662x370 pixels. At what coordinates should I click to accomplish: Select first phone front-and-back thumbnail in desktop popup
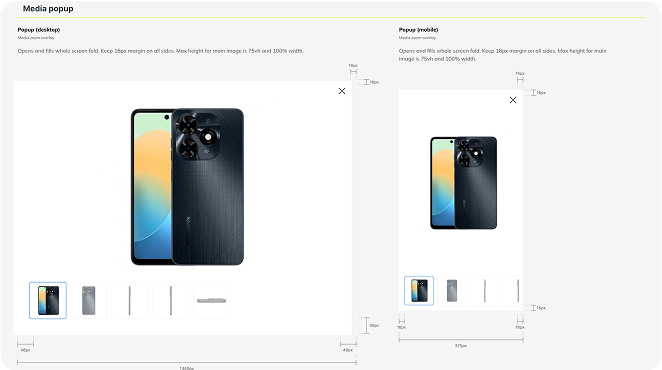pyautogui.click(x=48, y=300)
